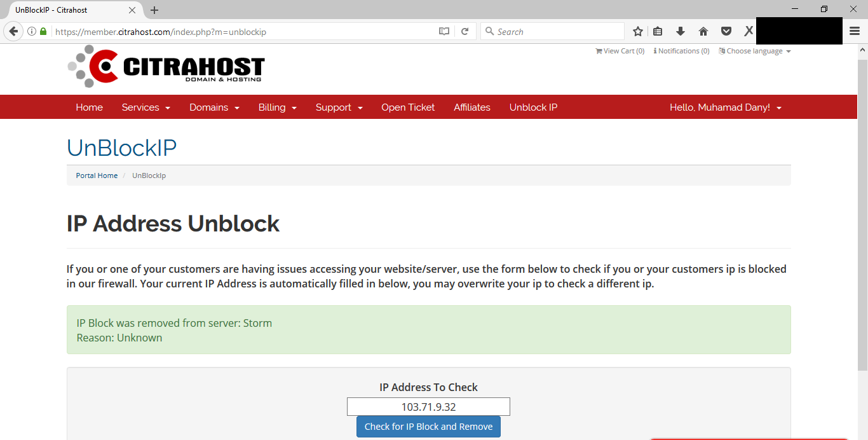Toggle reader view icon in address bar
Screen dimensions: 868x440
pos(444,31)
